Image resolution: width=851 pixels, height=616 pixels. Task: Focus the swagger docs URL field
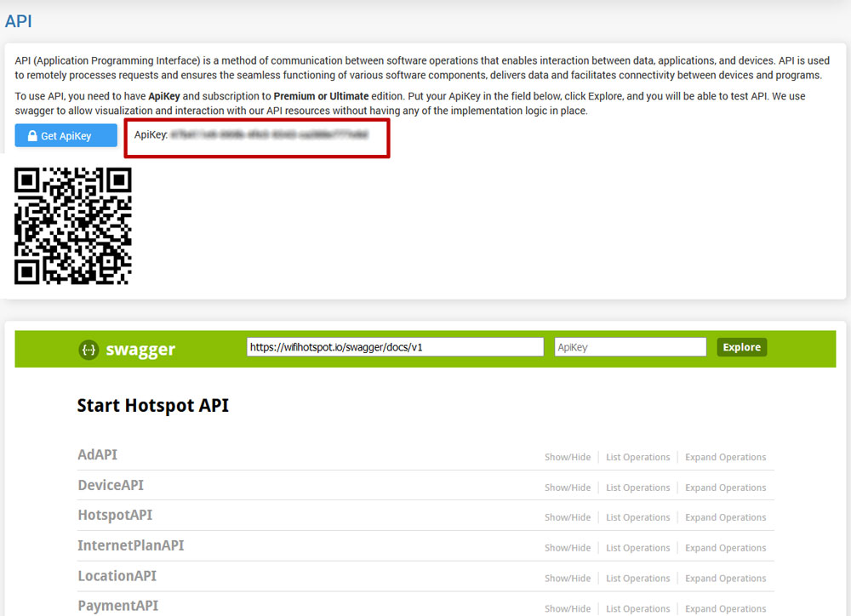coord(395,347)
